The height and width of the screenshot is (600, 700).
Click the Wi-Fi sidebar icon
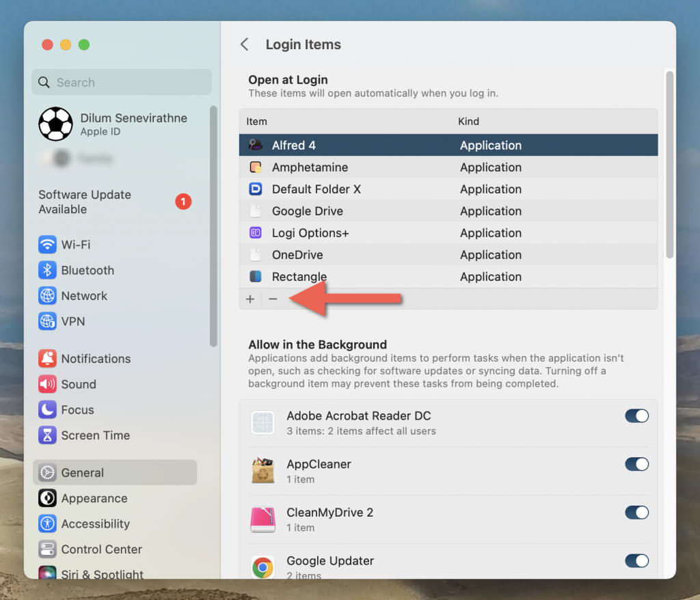[47, 245]
